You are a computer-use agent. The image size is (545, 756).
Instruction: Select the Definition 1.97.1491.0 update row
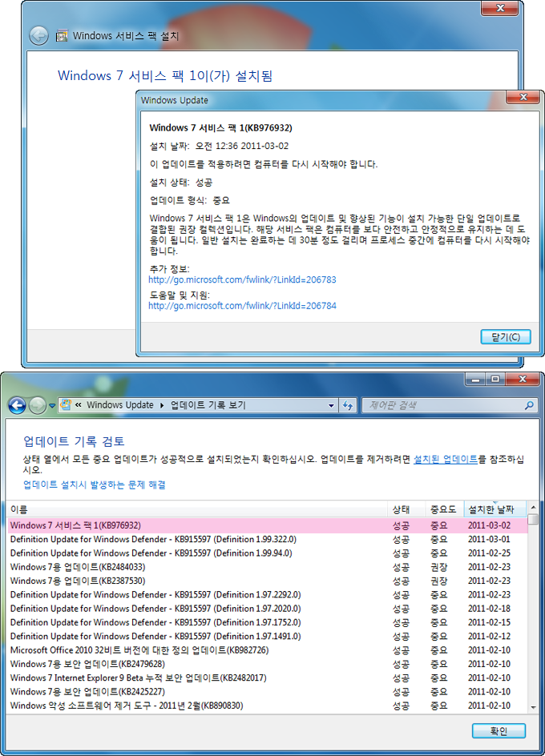click(x=268, y=637)
